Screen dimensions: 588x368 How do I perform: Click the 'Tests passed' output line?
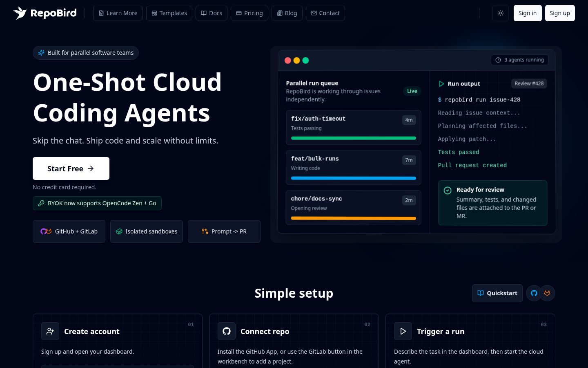(x=459, y=152)
